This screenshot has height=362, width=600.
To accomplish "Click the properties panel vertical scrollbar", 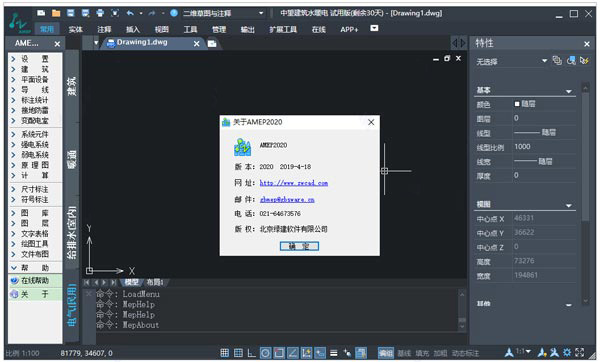I will tap(585, 193).
